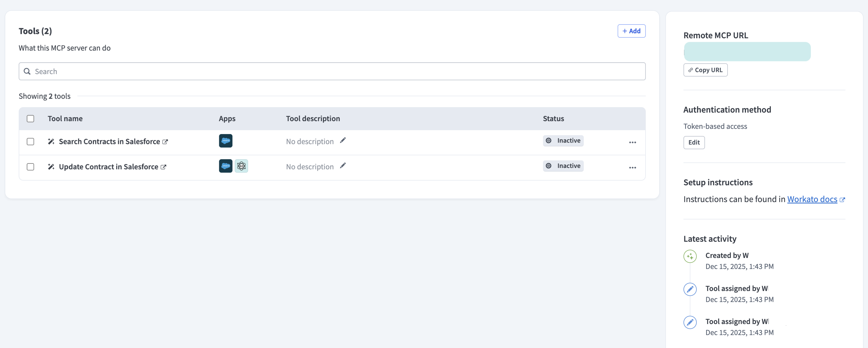Open the Workato docs link
This screenshot has width=868, height=348.
click(812, 199)
